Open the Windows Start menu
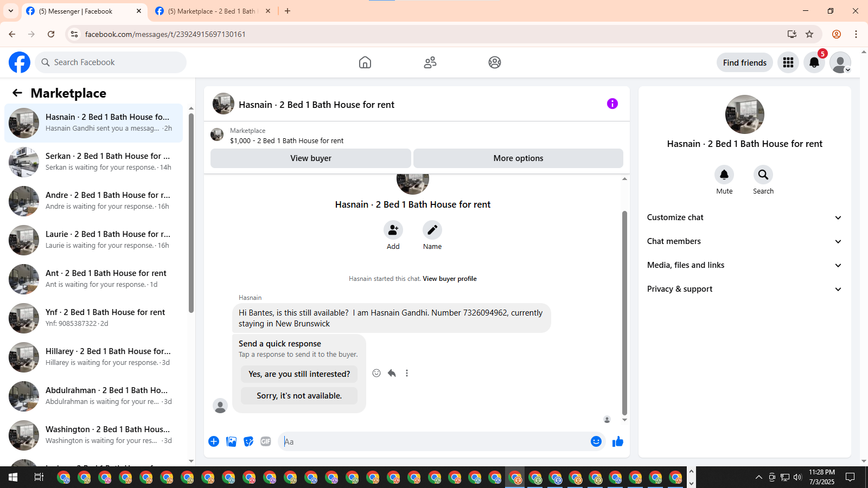The width and height of the screenshot is (868, 488). pos(13,477)
